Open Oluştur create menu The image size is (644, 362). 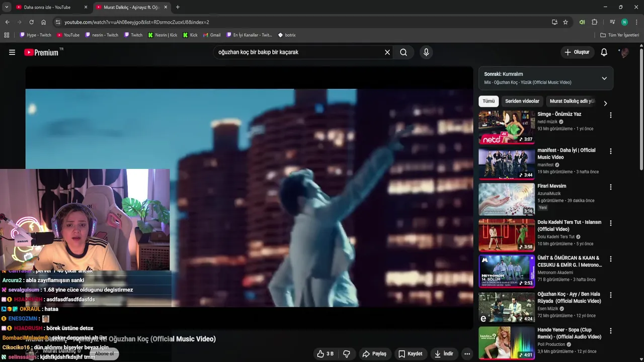tap(577, 52)
